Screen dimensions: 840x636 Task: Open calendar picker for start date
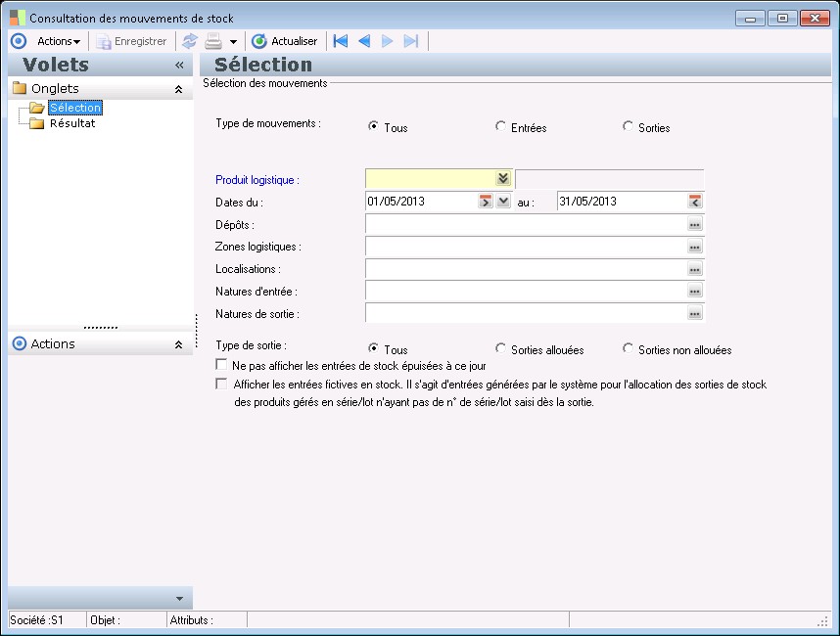pos(485,202)
